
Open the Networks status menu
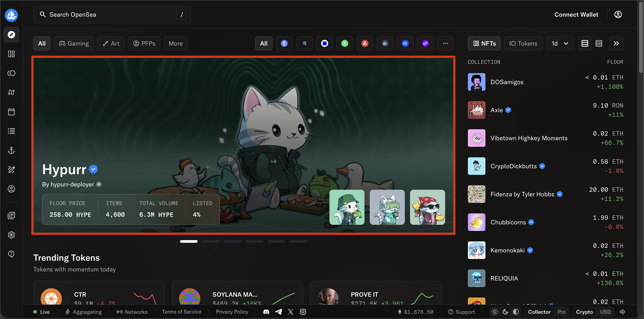coord(132,312)
